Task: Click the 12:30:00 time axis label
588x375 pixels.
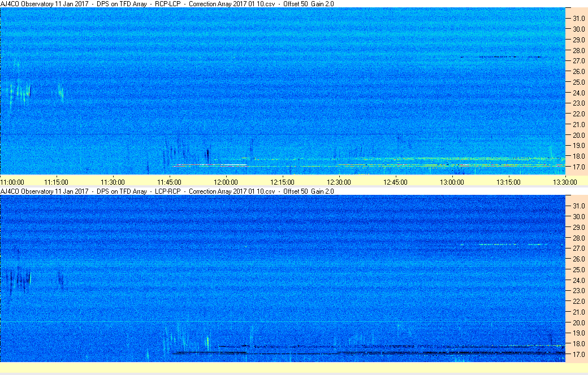Action: coord(339,182)
